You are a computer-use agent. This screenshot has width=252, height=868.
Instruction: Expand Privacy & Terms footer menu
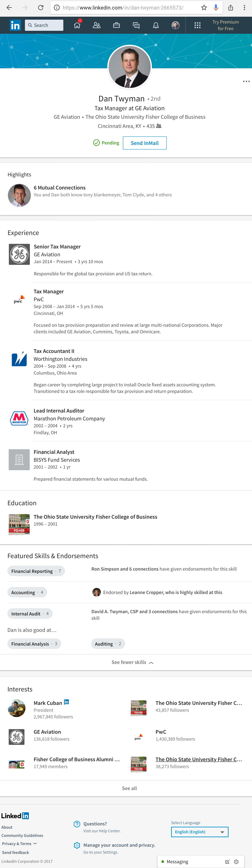[19, 844]
